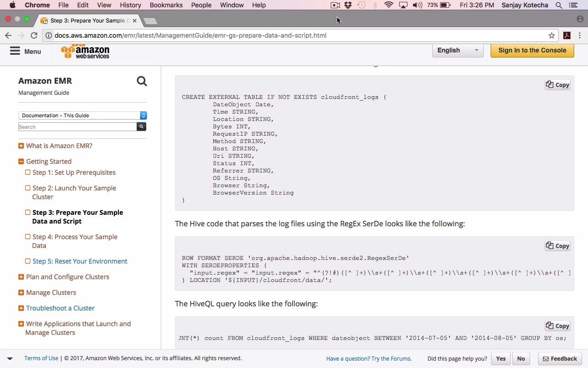
Task: Expand the Manage Clusters section
Action: pos(21,293)
